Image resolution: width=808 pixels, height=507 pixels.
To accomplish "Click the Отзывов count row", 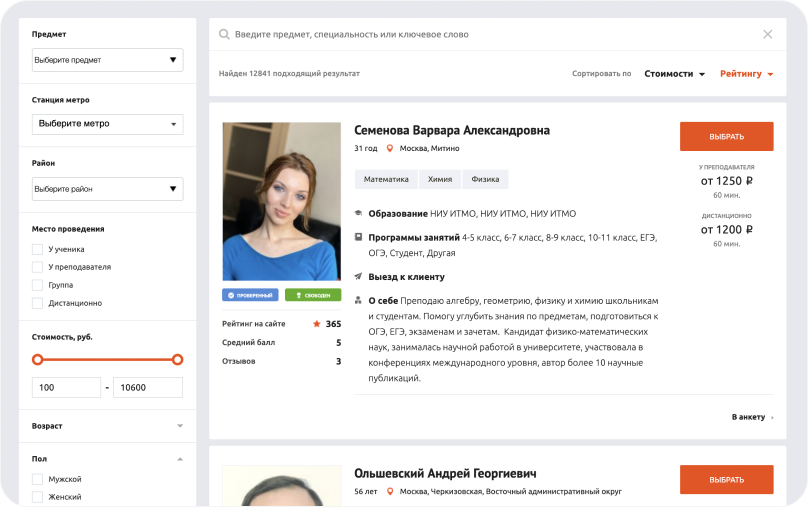I will pyautogui.click(x=281, y=361).
